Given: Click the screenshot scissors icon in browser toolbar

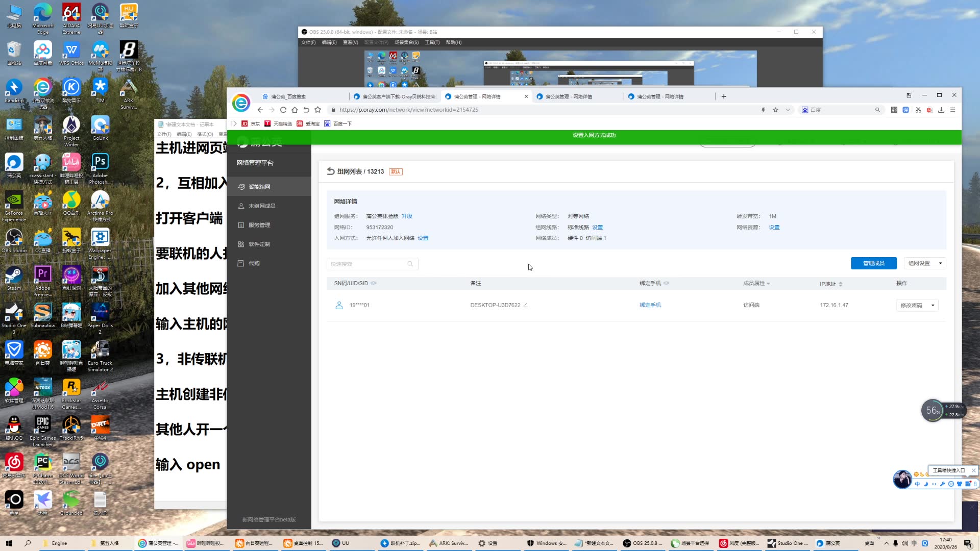Looking at the screenshot, I should point(918,110).
